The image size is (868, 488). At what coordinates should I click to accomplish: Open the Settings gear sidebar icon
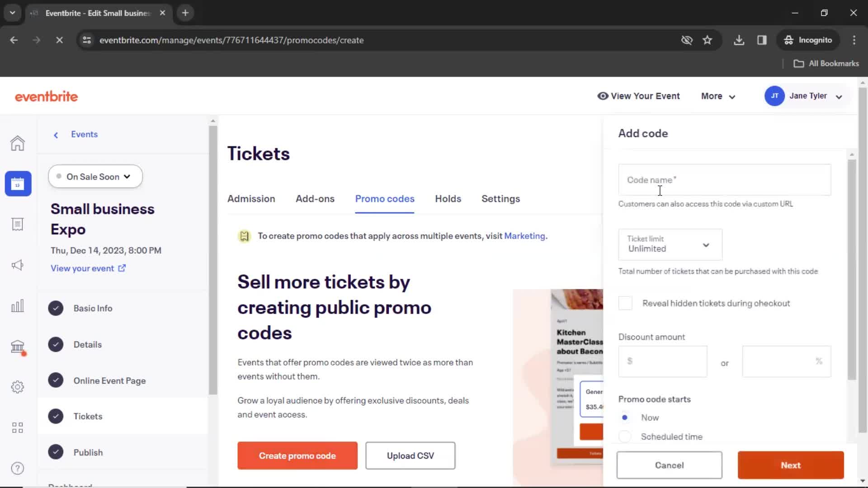click(18, 387)
